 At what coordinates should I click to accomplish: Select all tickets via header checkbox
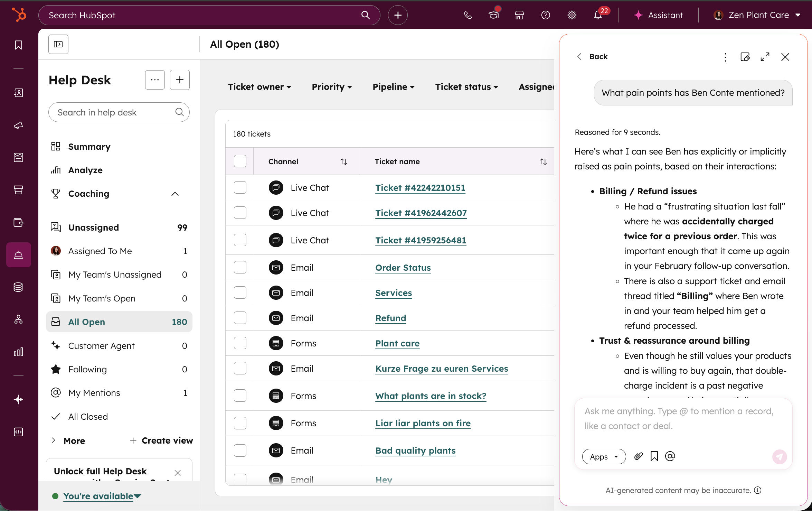click(x=240, y=161)
